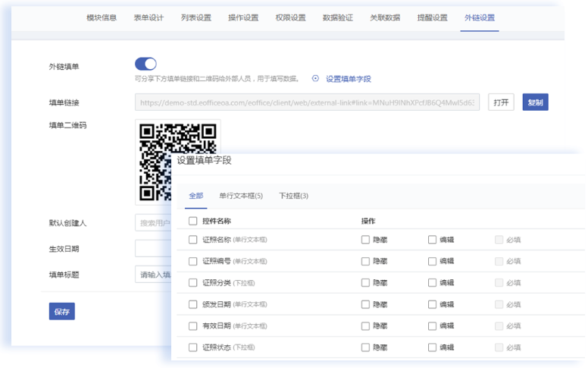Click the 保存 button
Screen dimensions: 588x368
62,312
